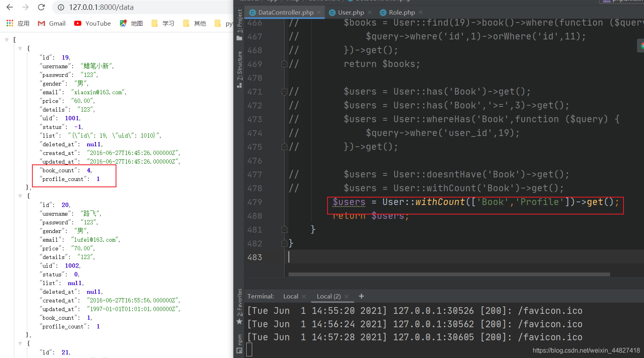The height and width of the screenshot is (358, 644).
Task: Click the uid value 1001
Action: 72,118
